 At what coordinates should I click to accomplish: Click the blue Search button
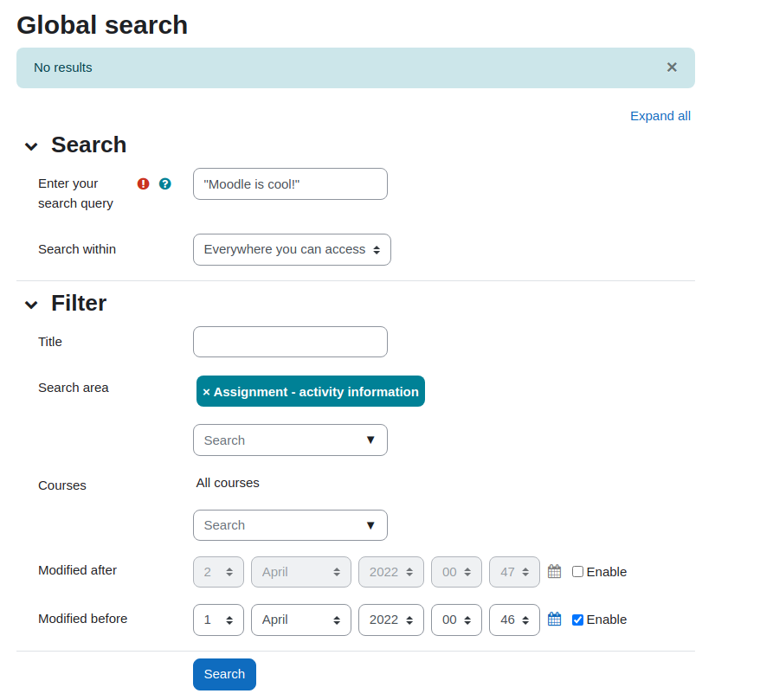[x=224, y=674]
